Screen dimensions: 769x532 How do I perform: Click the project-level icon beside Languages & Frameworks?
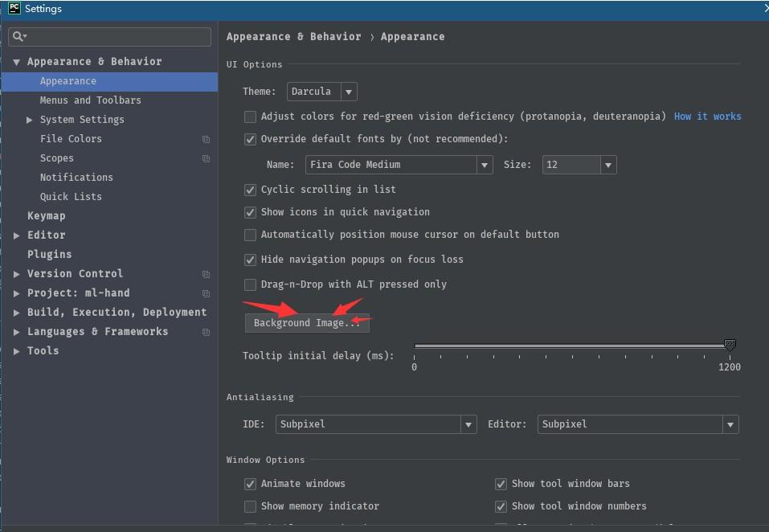(x=206, y=332)
